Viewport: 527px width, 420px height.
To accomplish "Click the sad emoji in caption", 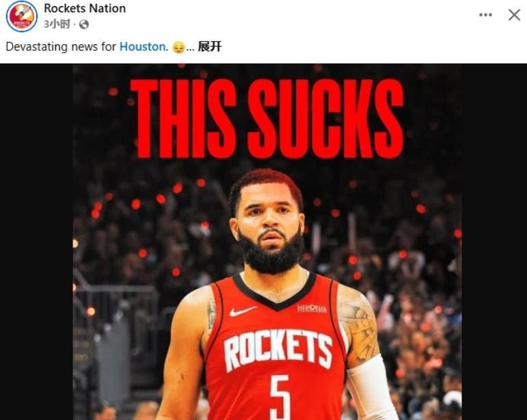I will (x=178, y=47).
